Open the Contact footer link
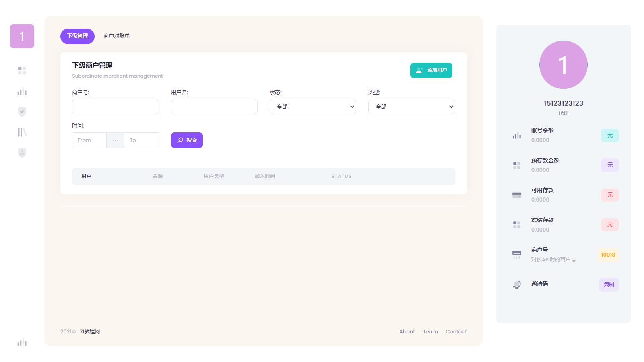644x362 pixels. [x=456, y=332]
